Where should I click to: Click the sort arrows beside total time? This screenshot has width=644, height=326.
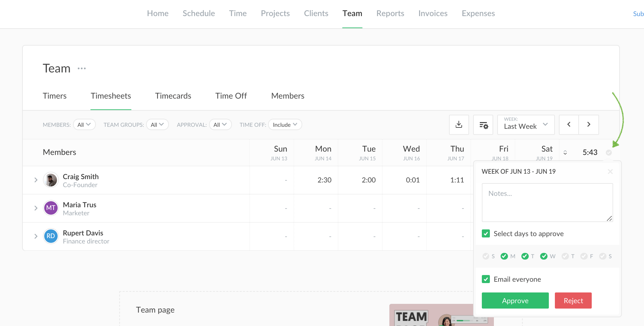pyautogui.click(x=565, y=153)
